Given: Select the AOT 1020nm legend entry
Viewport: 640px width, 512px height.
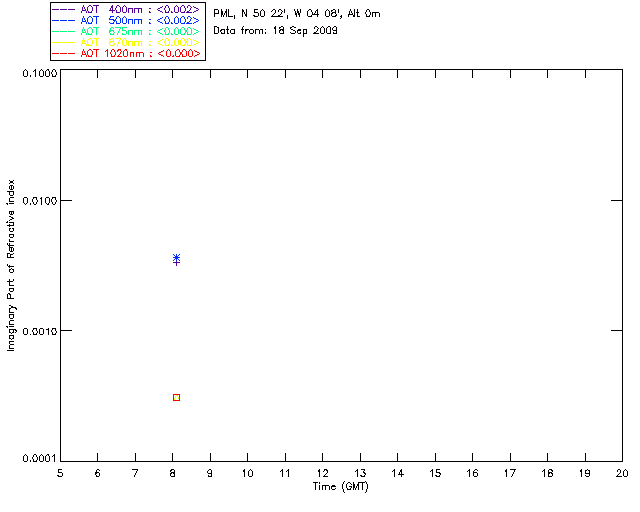Looking at the screenshot, I should coord(126,53).
